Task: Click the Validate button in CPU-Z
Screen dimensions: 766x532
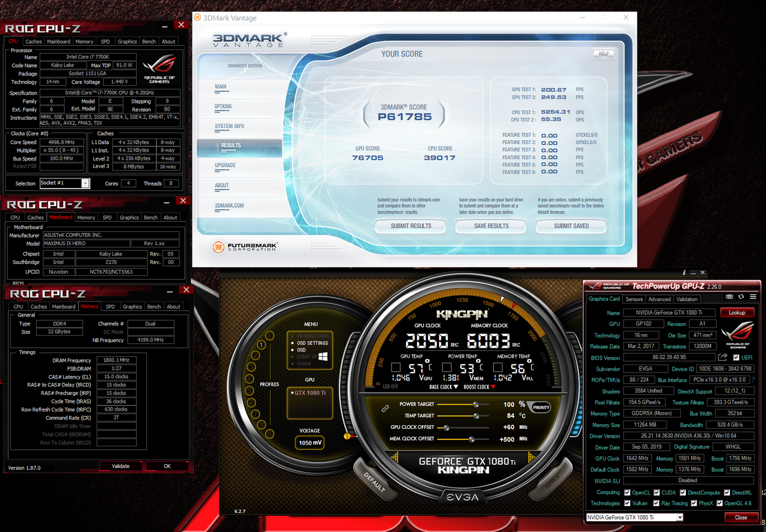Action: (x=121, y=466)
